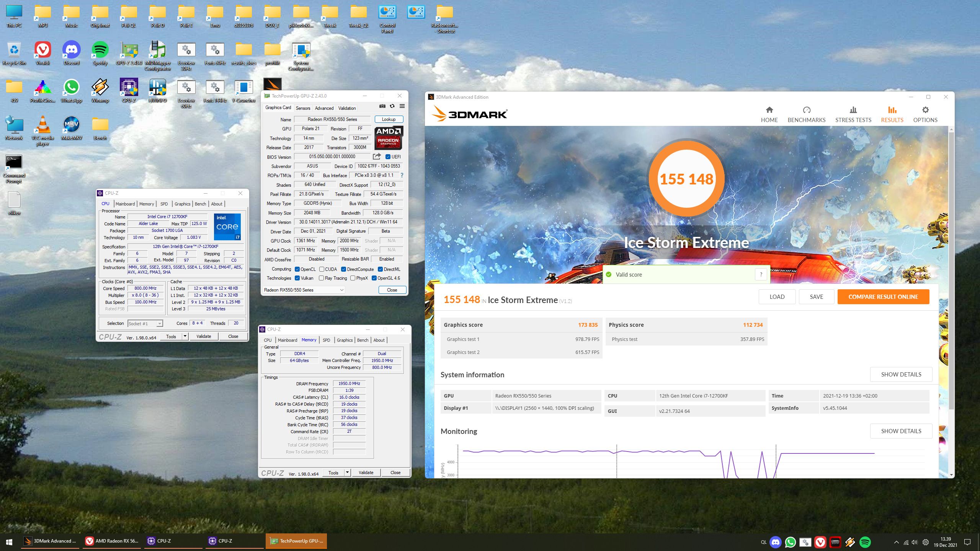The height and width of the screenshot is (551, 980).
Task: Click the 3DMark vertical scrollbar
Action: [951, 272]
